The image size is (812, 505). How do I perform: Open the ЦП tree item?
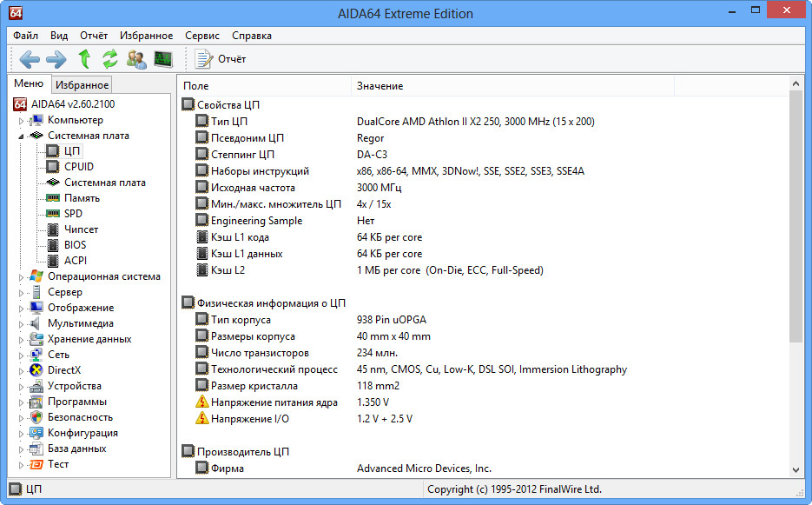tap(72, 151)
